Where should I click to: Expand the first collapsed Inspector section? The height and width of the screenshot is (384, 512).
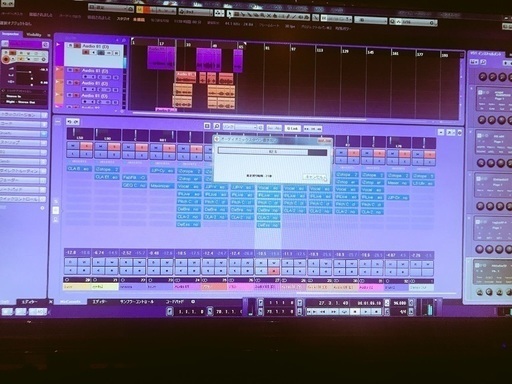point(24,115)
